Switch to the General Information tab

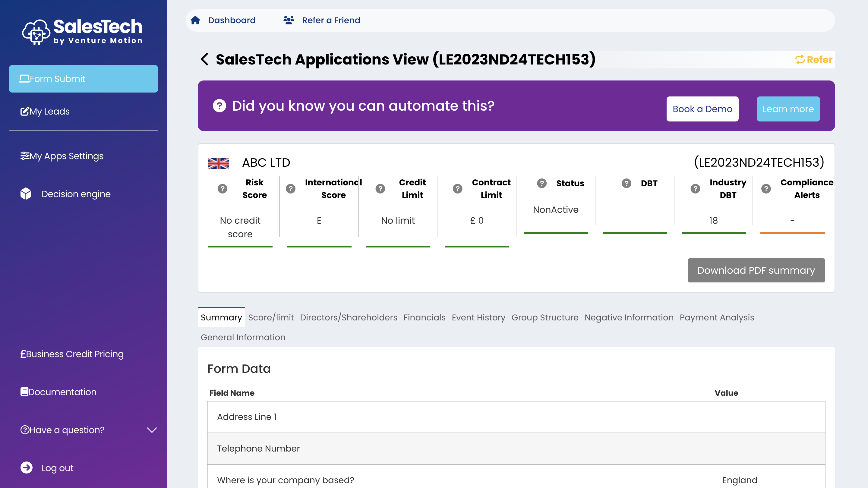(243, 337)
